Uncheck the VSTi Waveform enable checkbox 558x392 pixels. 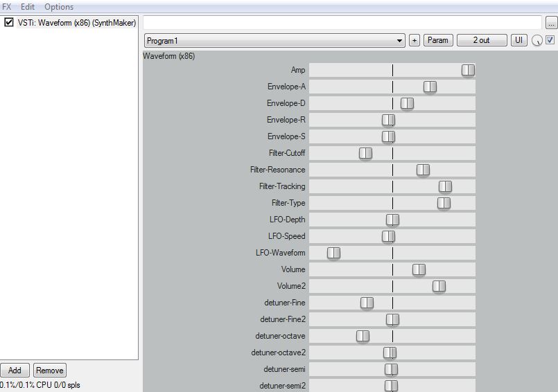pos(9,22)
